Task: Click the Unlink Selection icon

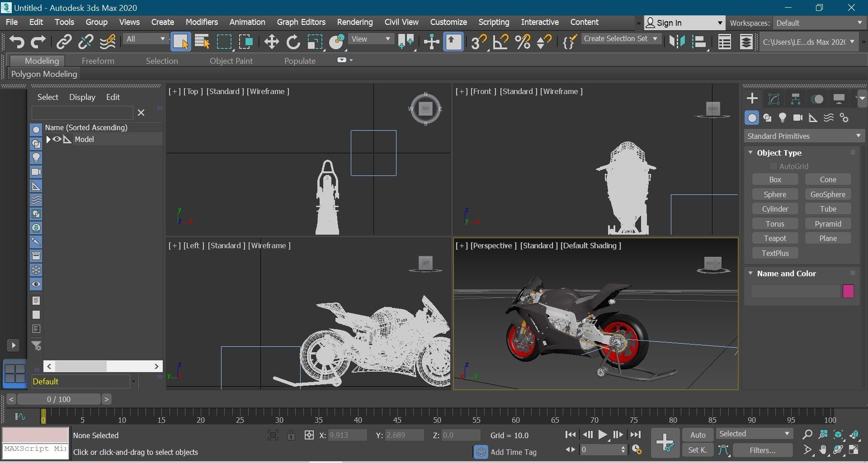Action: pos(85,42)
